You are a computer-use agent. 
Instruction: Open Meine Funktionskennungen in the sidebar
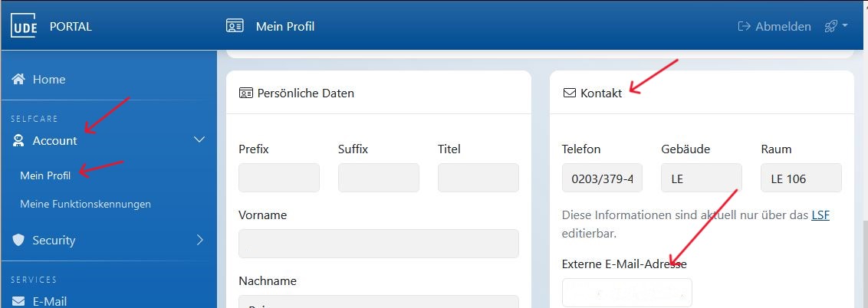pyautogui.click(x=85, y=204)
